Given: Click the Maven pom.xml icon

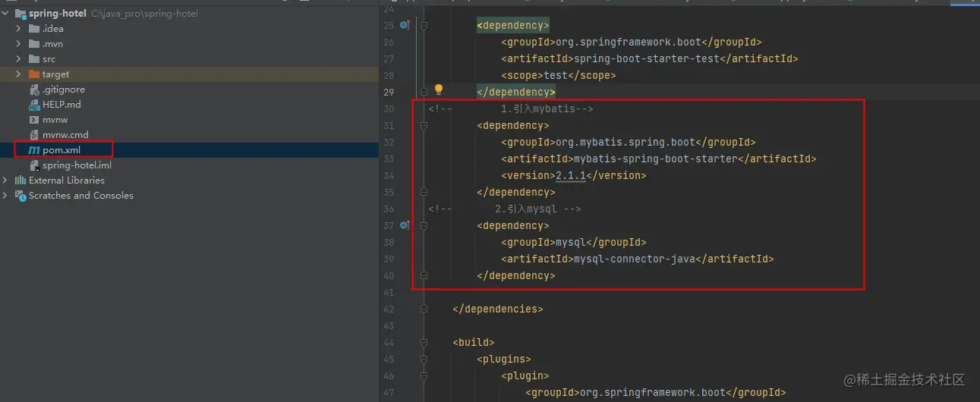Looking at the screenshot, I should click(34, 150).
